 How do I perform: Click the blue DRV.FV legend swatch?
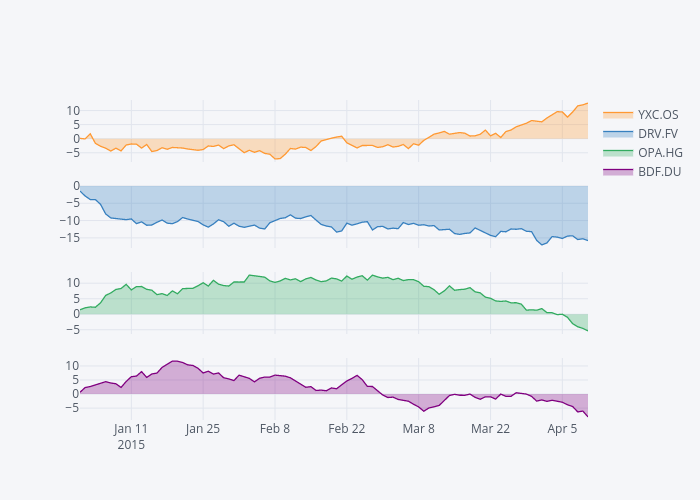pyautogui.click(x=618, y=133)
